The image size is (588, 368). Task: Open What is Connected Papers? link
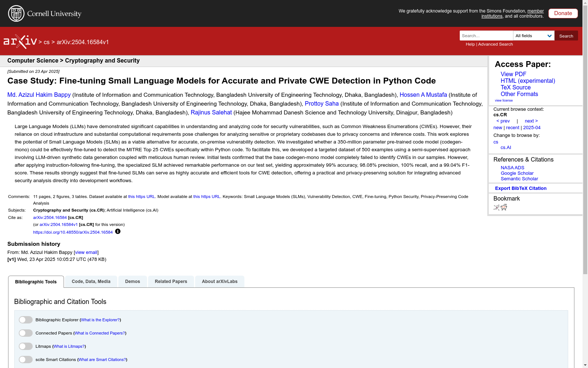[100, 333]
